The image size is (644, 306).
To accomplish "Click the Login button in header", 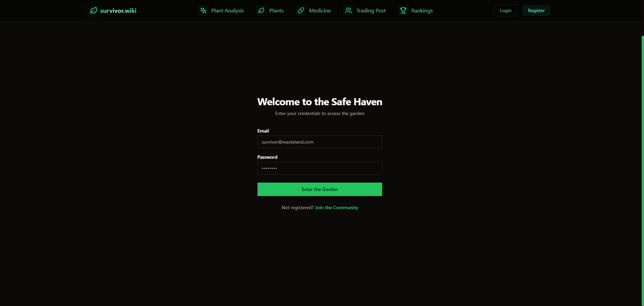I will click(505, 10).
